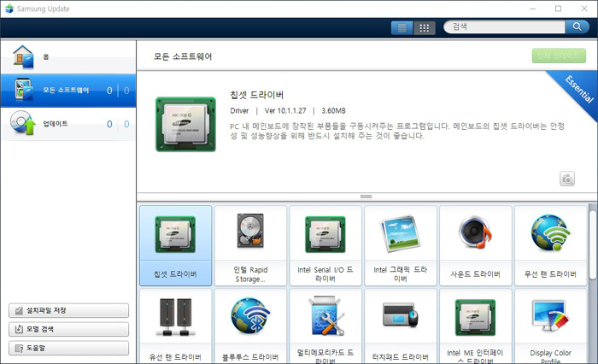The image size is (598, 364).
Task: Select the Intel Serial I/O 드라이버 icon
Action: 325,234
